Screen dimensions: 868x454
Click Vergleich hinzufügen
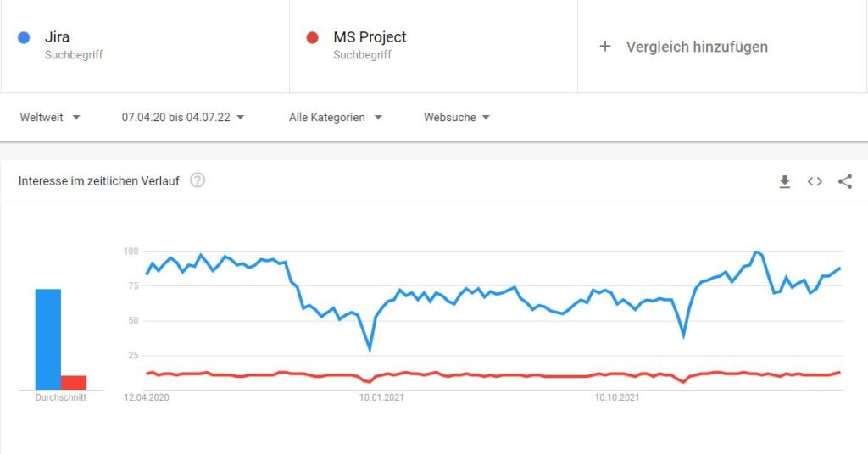click(x=697, y=47)
